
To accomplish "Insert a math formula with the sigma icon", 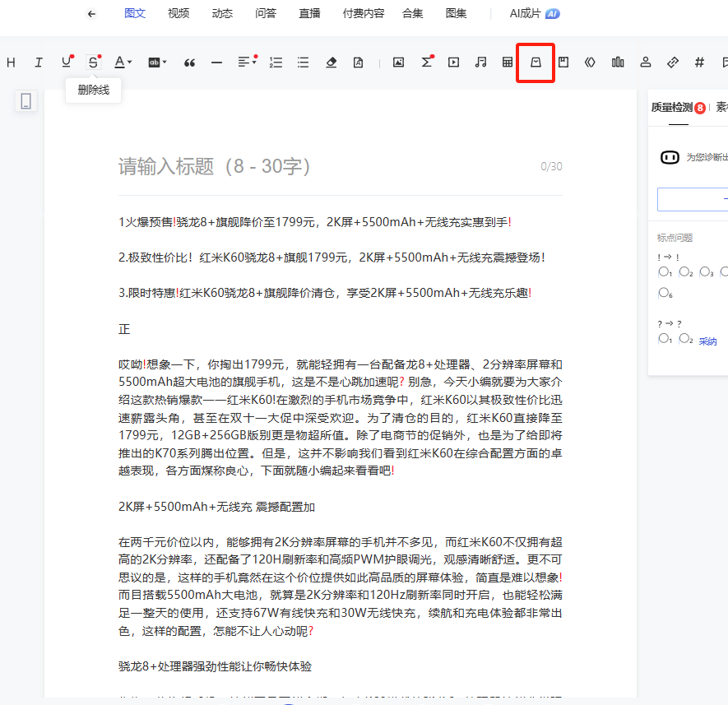I will click(x=426, y=62).
